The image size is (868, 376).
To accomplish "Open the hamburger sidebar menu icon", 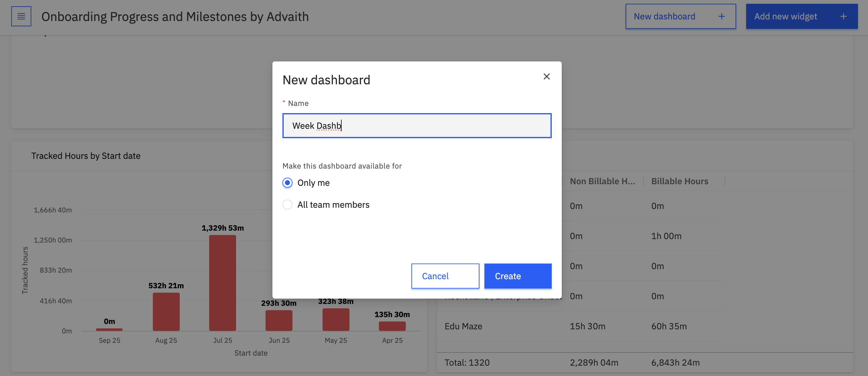I will coord(21,16).
